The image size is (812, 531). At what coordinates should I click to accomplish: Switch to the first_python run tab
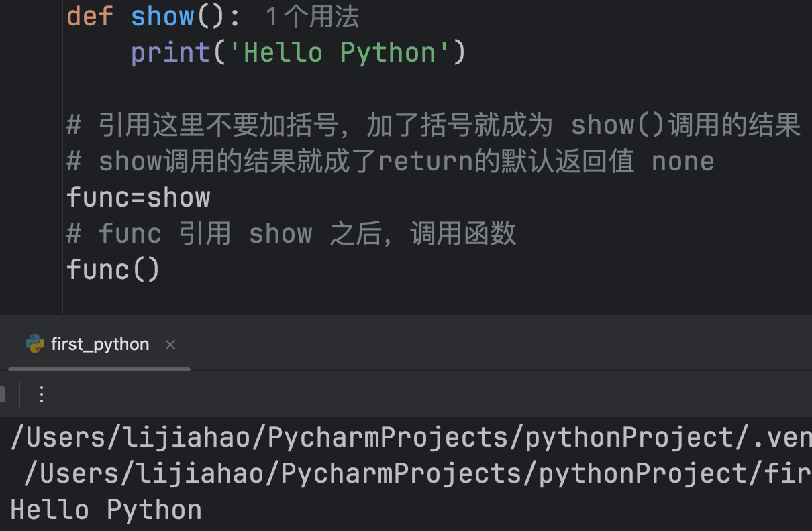click(100, 344)
